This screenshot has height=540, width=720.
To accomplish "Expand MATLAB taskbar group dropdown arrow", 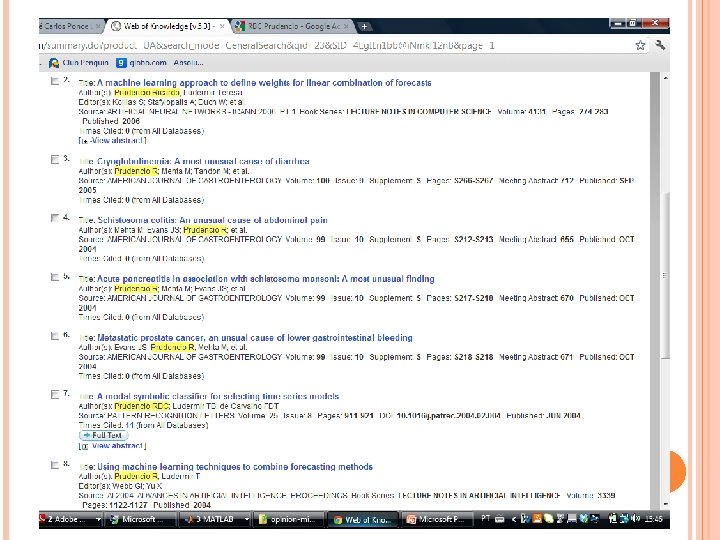I will click(247, 519).
